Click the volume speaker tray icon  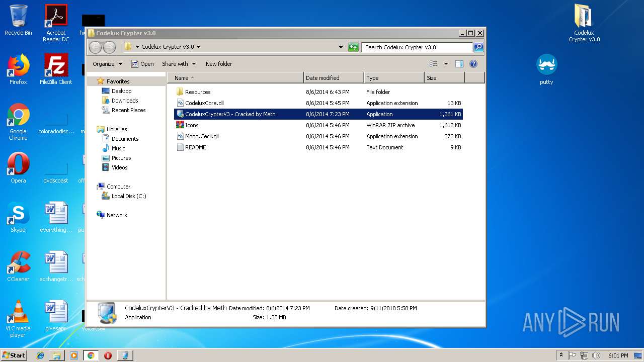595,355
